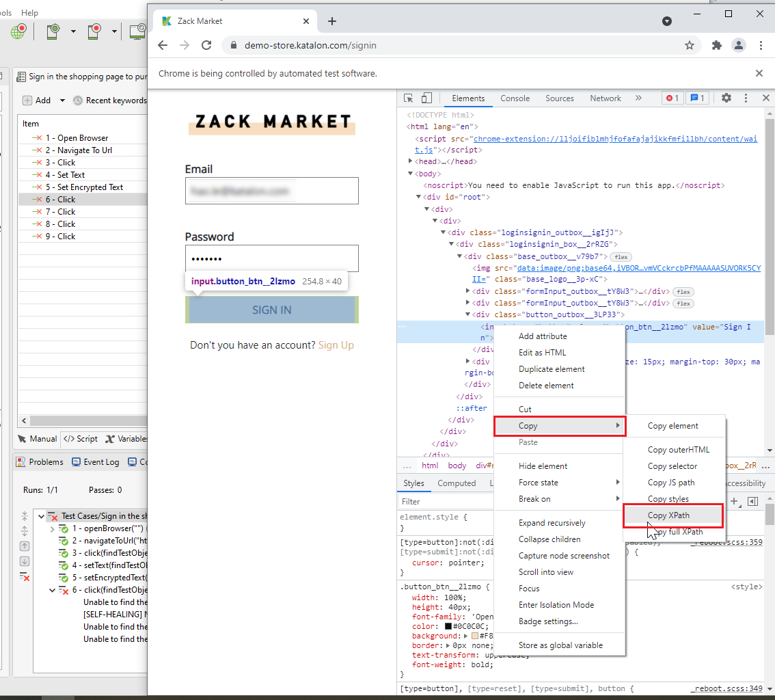The height and width of the screenshot is (700, 775).
Task: Open the Force state submenu
Action: pyautogui.click(x=560, y=483)
